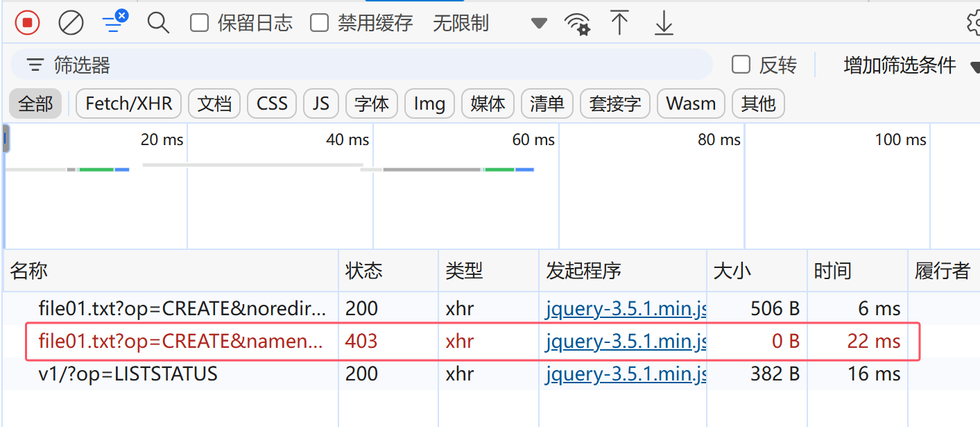This screenshot has width=980, height=427.
Task: Filter by 文档 type
Action: [x=214, y=103]
